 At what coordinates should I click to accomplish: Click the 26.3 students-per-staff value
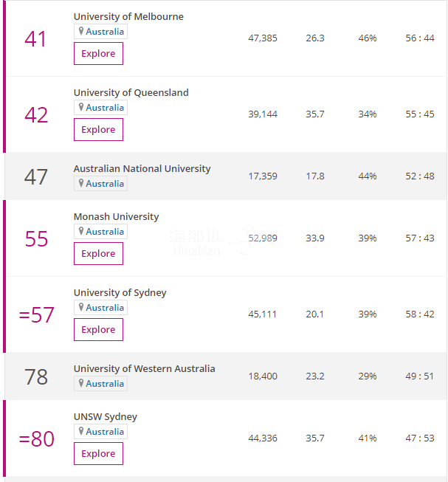point(315,38)
